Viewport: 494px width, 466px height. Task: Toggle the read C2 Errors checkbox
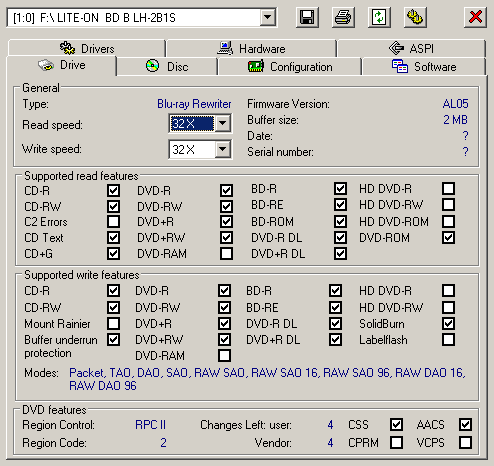click(x=113, y=221)
